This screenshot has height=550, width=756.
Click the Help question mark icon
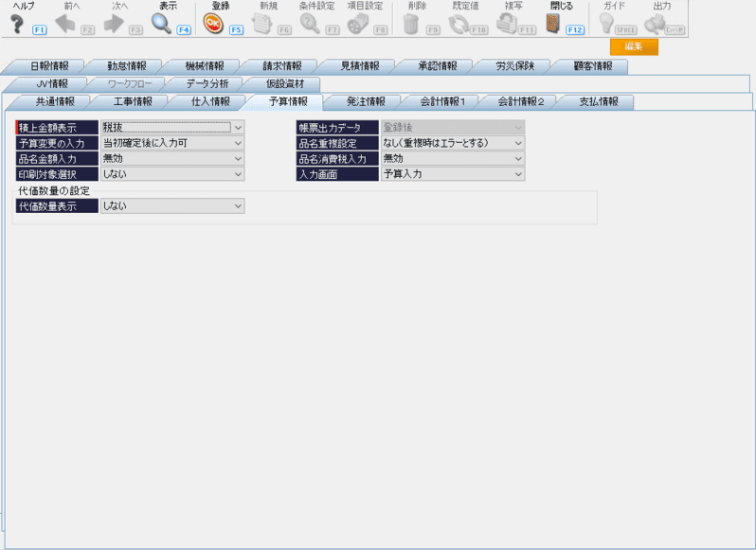[17, 24]
